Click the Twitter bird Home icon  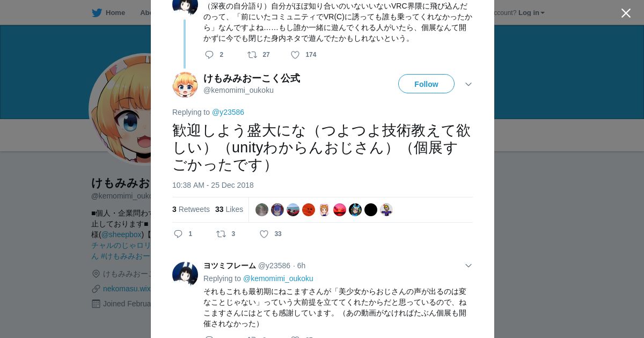point(97,12)
